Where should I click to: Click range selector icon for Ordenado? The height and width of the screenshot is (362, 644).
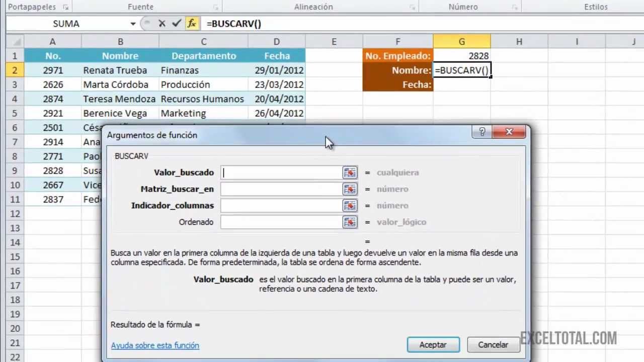(350, 222)
